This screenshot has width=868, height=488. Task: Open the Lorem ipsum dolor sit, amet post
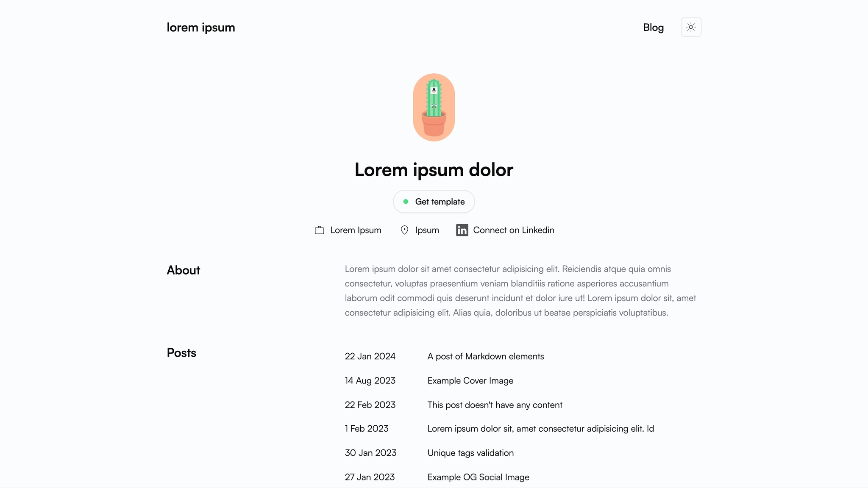pos(540,429)
